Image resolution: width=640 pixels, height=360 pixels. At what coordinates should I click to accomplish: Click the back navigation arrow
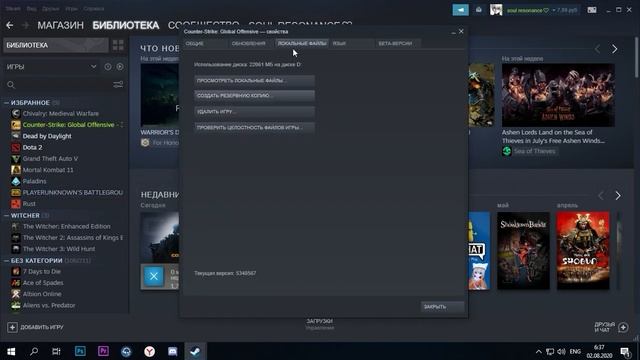tap(9, 25)
